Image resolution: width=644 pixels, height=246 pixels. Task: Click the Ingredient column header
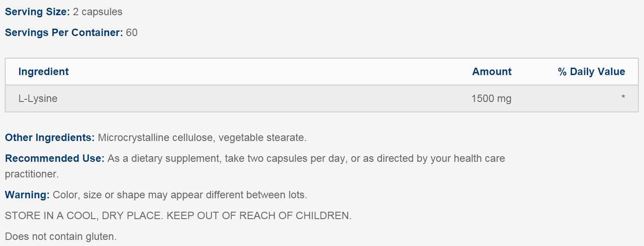(x=43, y=72)
